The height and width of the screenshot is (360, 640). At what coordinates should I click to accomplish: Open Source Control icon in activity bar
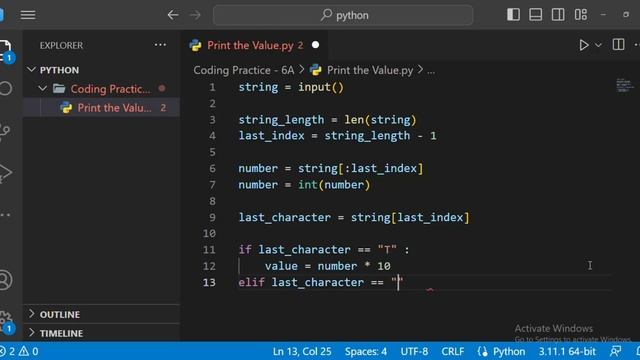tap(5, 131)
